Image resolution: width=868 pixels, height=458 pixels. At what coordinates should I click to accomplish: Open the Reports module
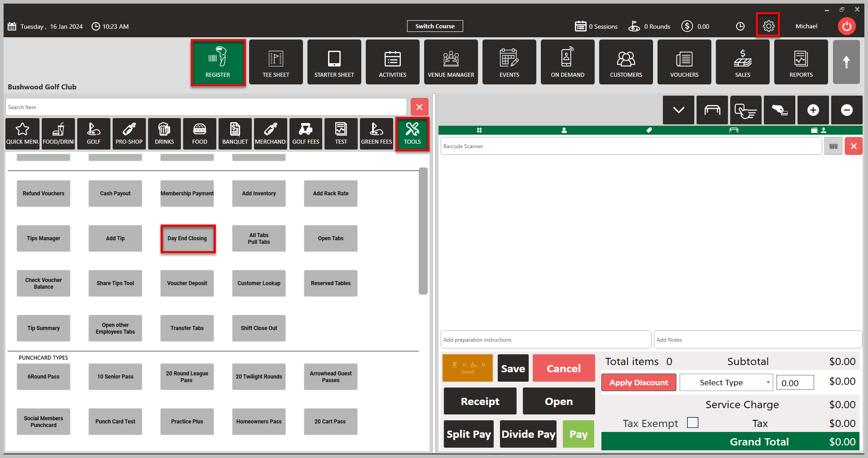tap(801, 62)
